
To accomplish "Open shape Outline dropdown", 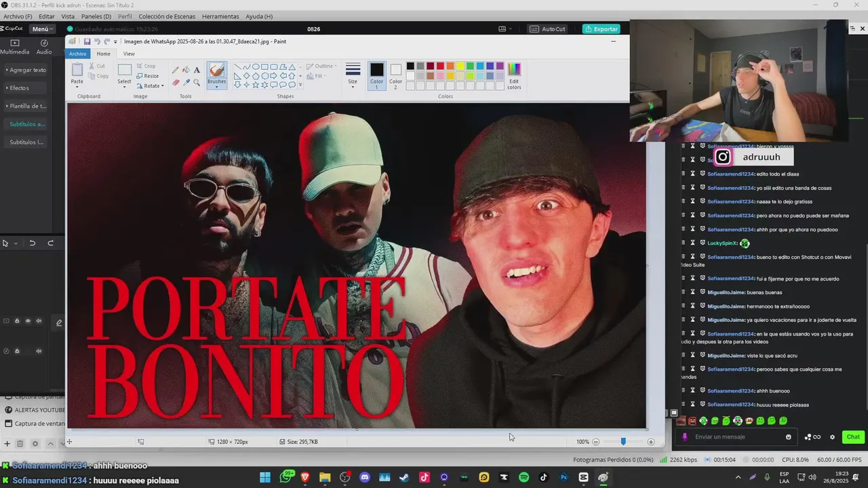I will click(x=320, y=66).
